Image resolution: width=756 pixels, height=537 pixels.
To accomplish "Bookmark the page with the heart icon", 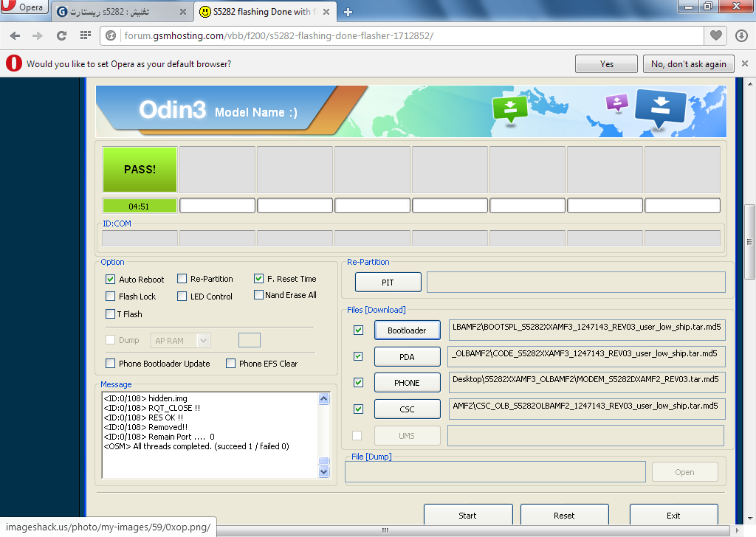I will (716, 35).
